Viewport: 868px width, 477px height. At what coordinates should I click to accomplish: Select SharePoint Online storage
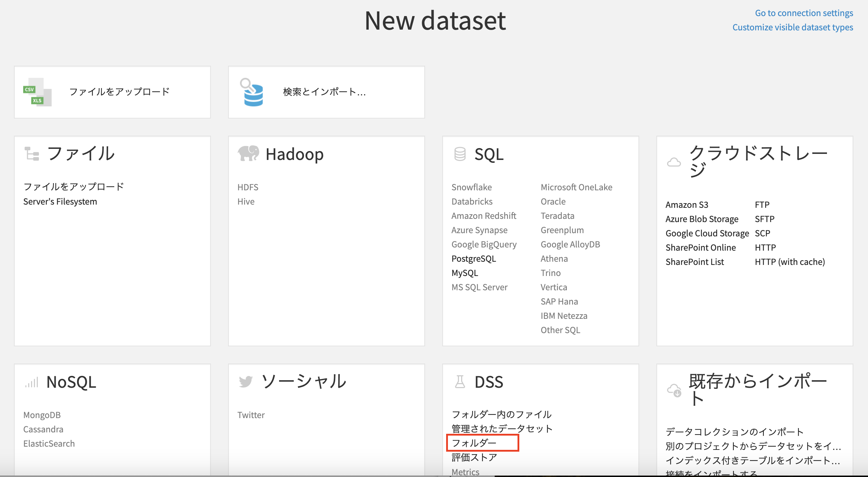click(701, 247)
